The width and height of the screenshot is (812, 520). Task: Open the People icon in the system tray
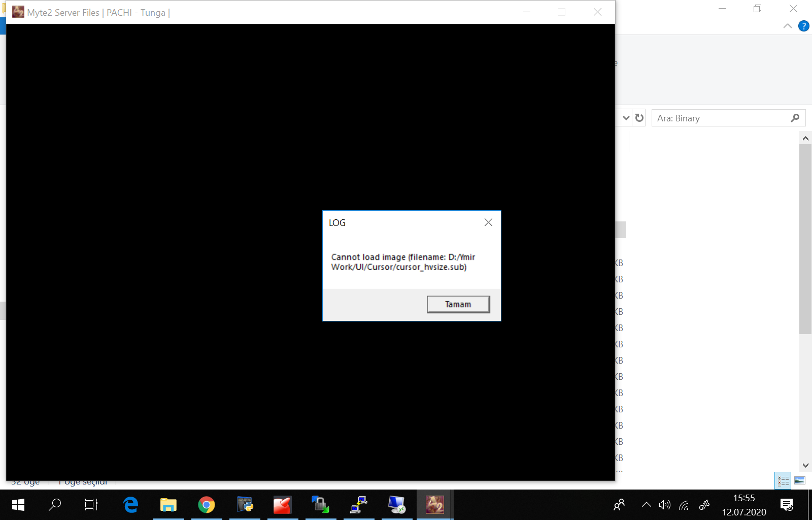click(619, 505)
